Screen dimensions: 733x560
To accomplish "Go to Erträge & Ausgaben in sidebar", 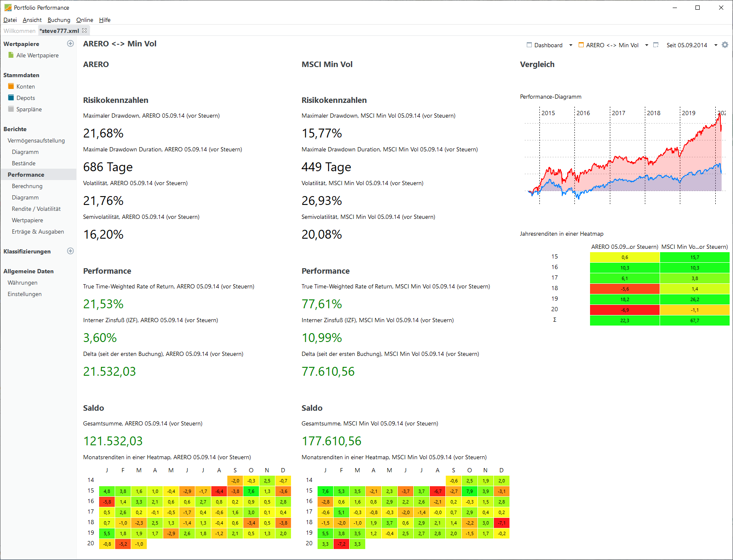I will pos(38,232).
